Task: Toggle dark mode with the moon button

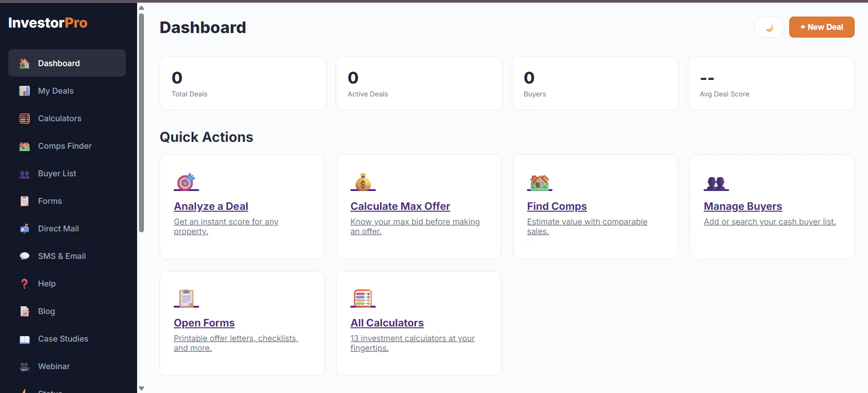Action: click(x=769, y=27)
